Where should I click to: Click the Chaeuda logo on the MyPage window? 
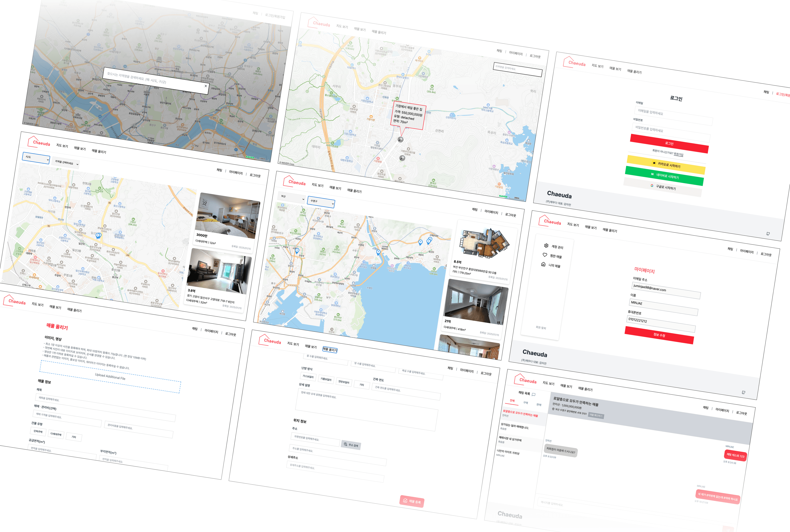(x=550, y=221)
